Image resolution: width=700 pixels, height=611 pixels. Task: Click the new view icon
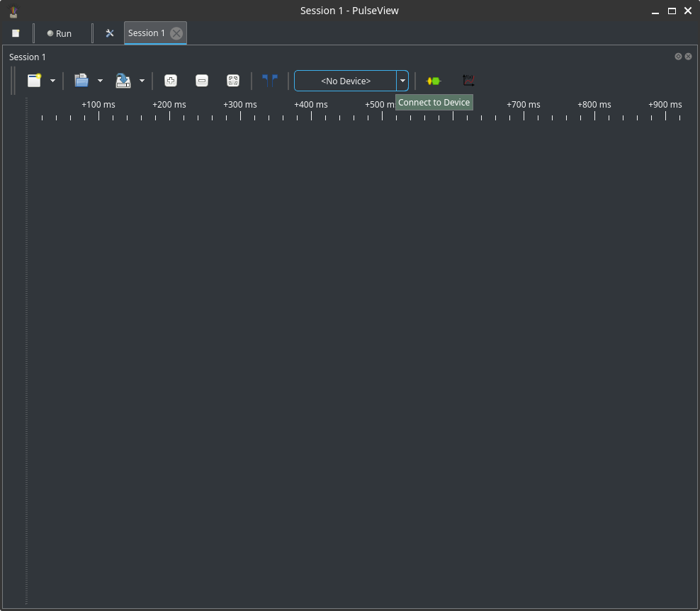coord(34,81)
